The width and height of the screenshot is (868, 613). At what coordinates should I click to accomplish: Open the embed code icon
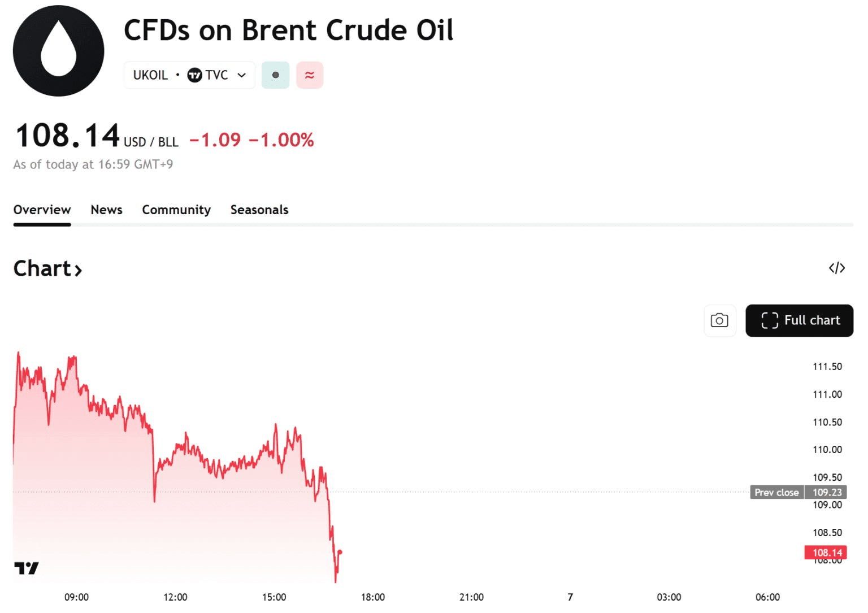836,268
